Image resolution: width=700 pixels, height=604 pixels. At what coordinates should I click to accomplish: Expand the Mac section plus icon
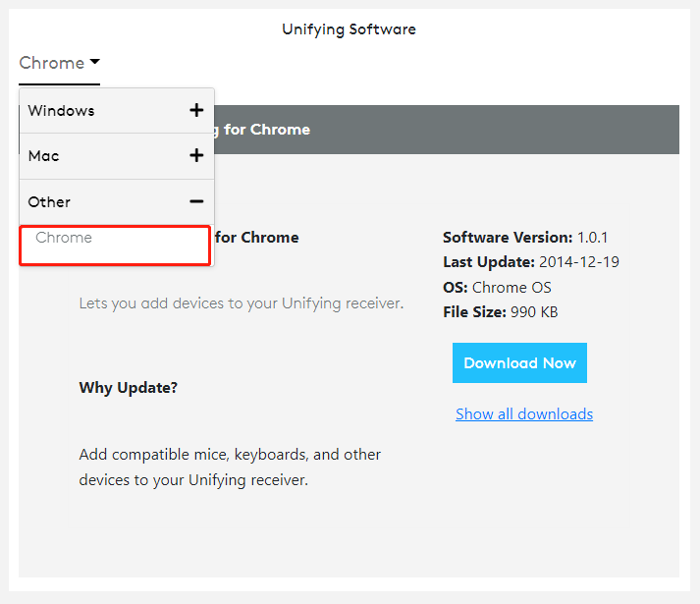click(x=196, y=155)
